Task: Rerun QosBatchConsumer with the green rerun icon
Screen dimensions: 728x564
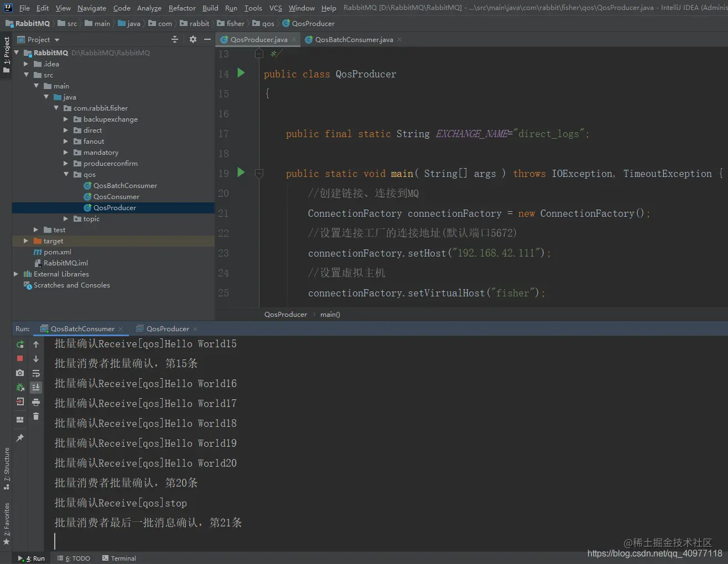Action: 20,344
